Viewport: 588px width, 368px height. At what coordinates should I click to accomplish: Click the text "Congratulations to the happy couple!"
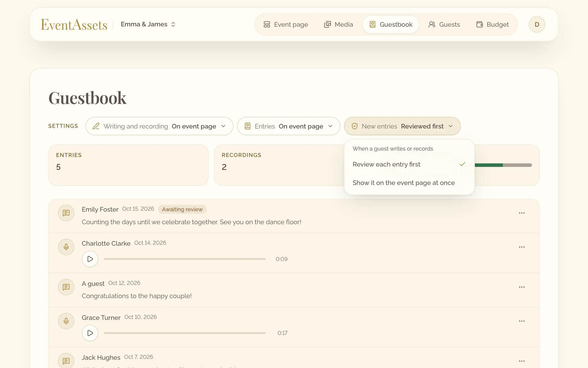point(137,296)
